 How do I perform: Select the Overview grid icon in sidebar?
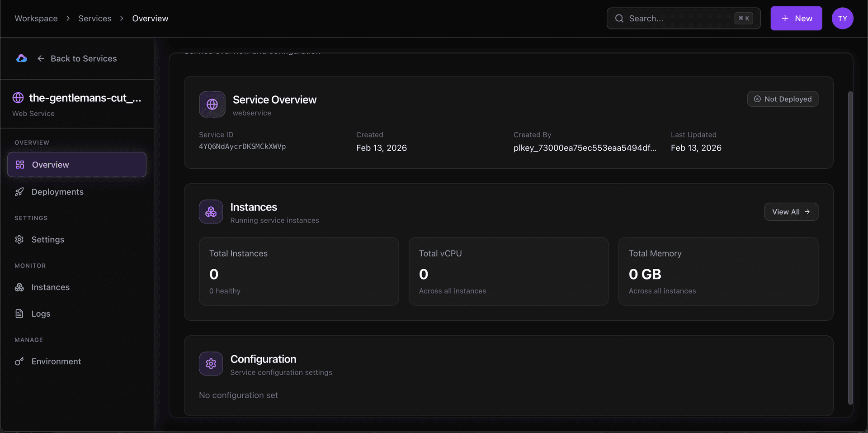point(19,165)
